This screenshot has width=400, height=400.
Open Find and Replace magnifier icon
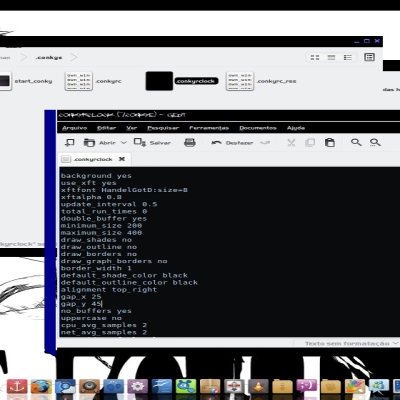pos(375,142)
